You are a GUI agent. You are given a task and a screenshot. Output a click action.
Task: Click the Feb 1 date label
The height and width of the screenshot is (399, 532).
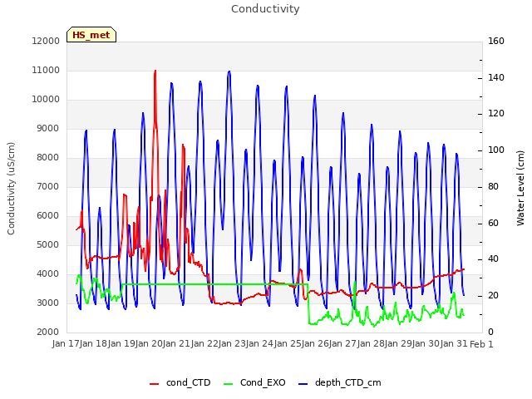point(481,344)
